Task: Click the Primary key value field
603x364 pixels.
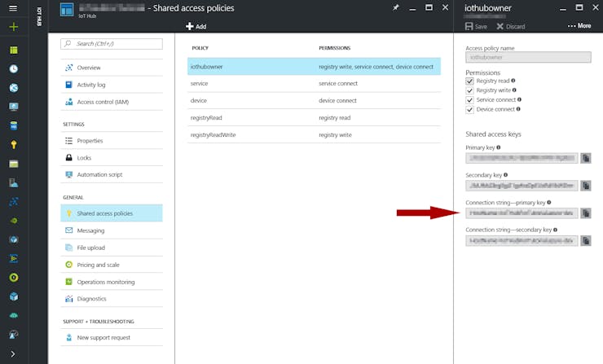Action: click(x=522, y=158)
